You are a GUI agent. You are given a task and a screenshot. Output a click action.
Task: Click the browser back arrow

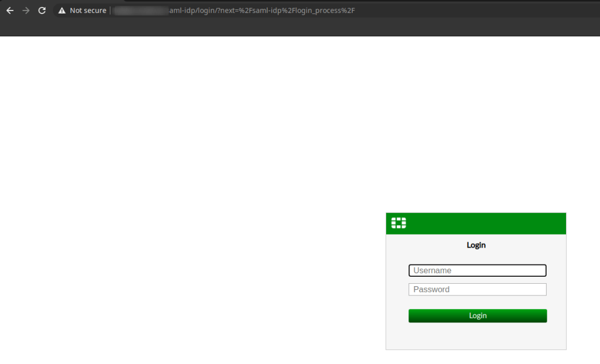pyautogui.click(x=10, y=11)
